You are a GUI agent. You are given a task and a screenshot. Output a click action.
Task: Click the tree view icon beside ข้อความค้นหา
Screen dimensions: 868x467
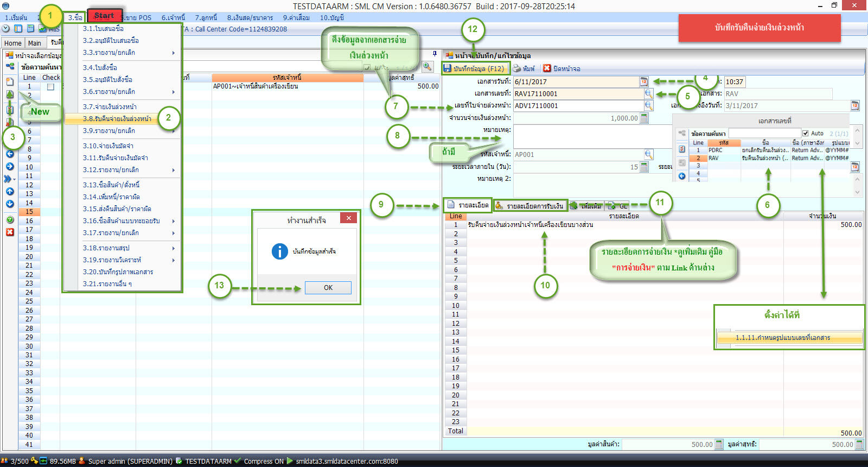(10, 67)
